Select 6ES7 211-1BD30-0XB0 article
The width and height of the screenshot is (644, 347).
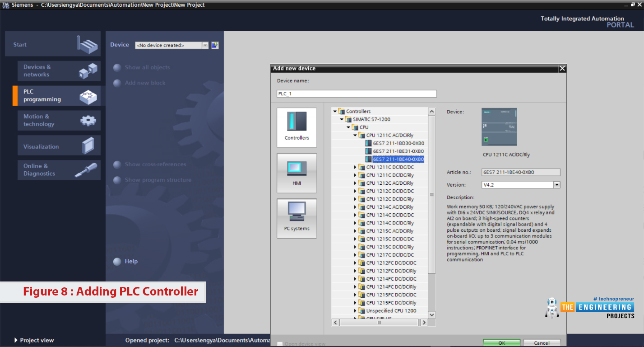(x=398, y=143)
